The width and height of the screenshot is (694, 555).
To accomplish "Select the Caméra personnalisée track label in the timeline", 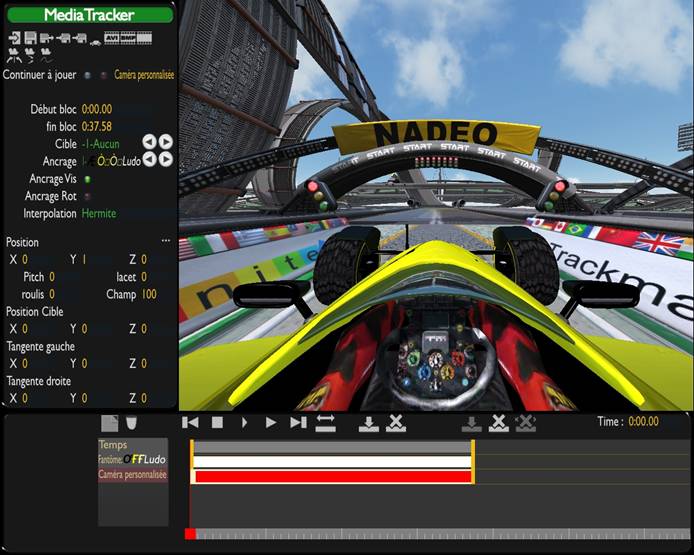I will (x=132, y=475).
